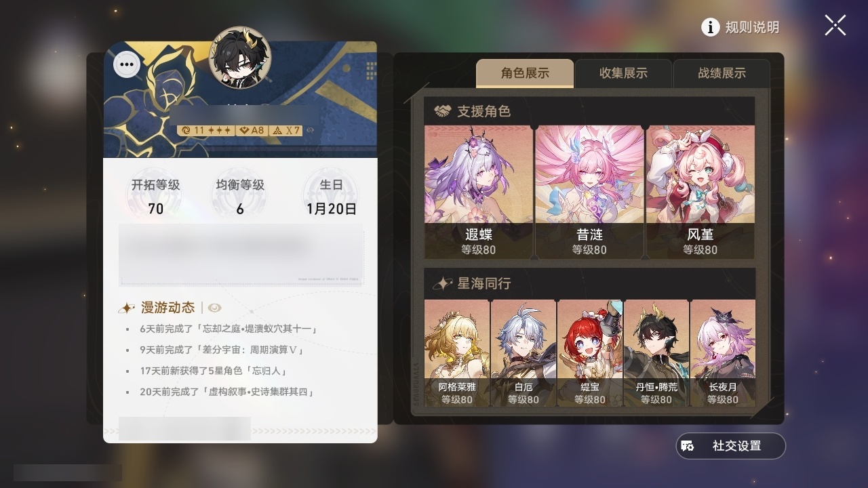Close the profile screen with the X
Viewport: 868px width, 488px height.
[x=835, y=25]
